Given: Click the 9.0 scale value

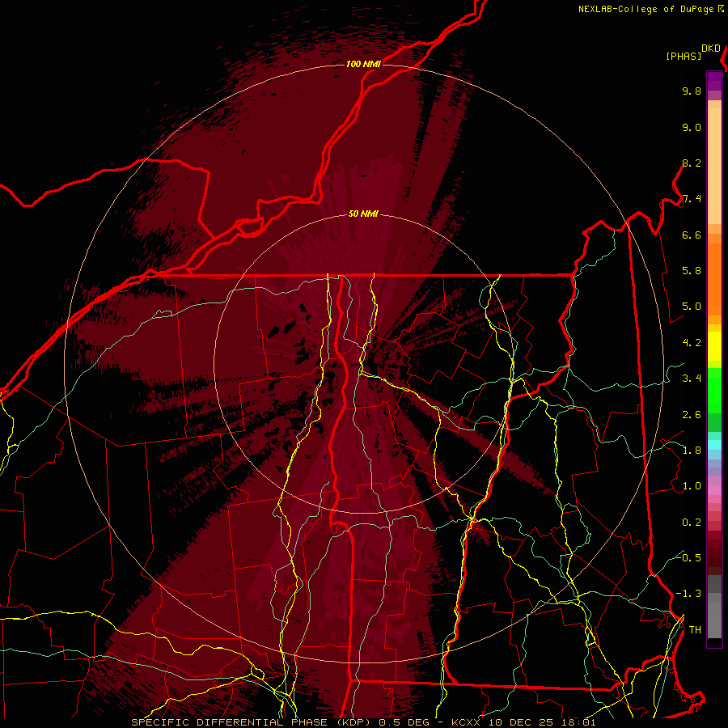Looking at the screenshot, I should point(692,127).
